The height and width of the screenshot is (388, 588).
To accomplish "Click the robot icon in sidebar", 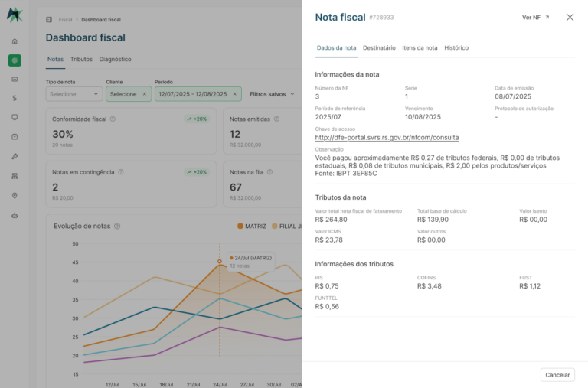I will [x=15, y=215].
